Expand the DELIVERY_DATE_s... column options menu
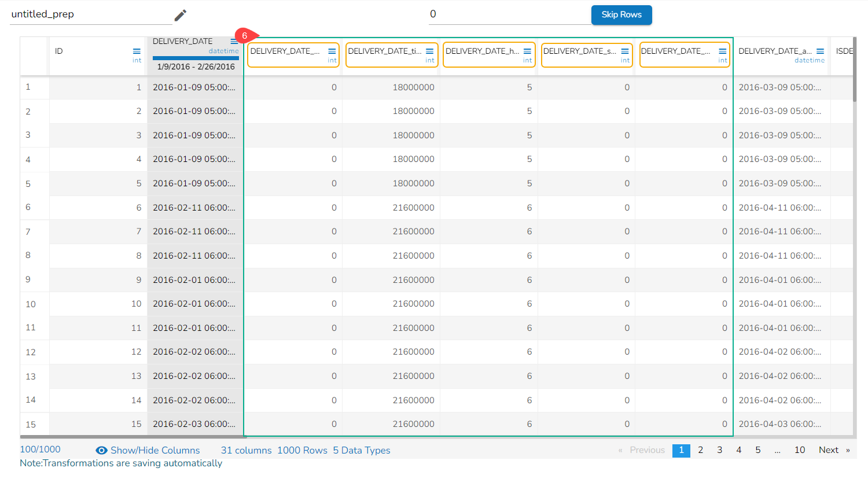 click(x=625, y=51)
